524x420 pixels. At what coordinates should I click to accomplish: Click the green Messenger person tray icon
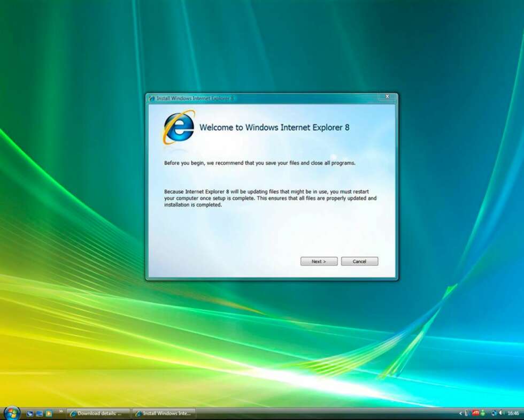click(x=483, y=413)
